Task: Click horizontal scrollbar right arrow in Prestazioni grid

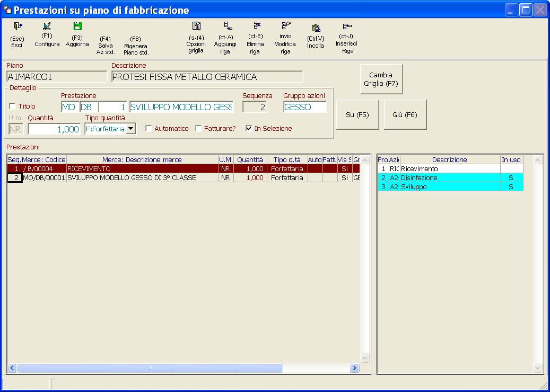Action: [354, 368]
